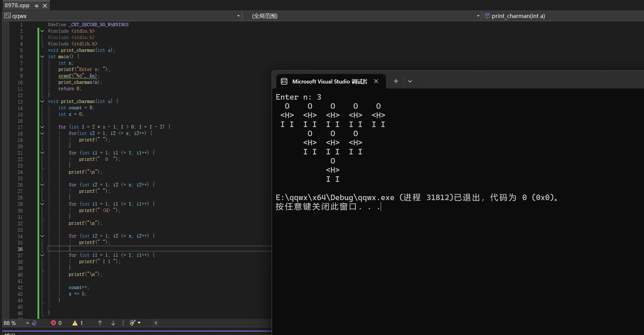The image size is (644, 335).
Task: Click the code cleanup broom icon
Action: 132,323
